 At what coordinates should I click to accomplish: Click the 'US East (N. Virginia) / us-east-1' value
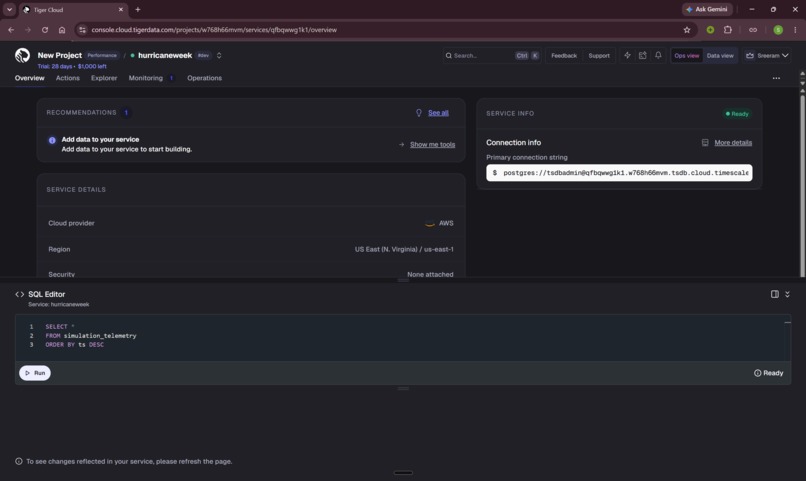(x=404, y=249)
